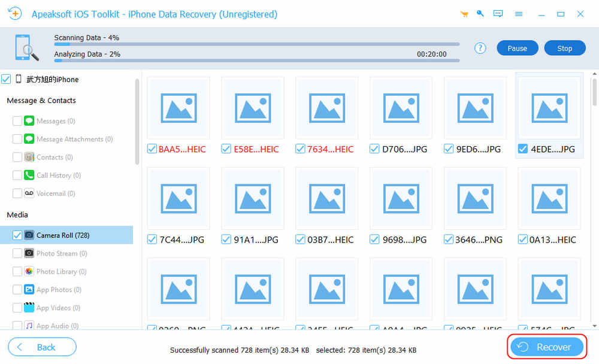Click the sidebar vertical scrollbar

[137, 122]
